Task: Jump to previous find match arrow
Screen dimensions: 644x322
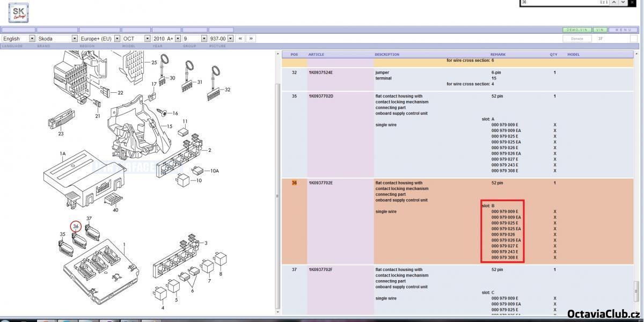Action: click(x=614, y=2)
